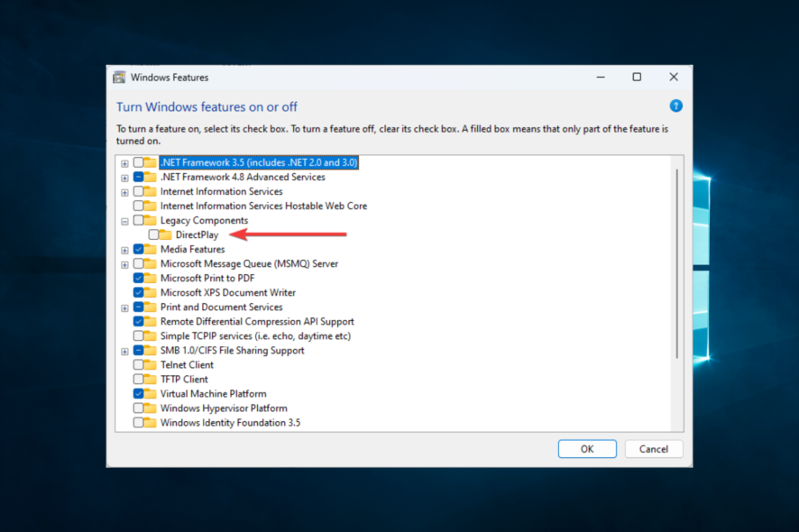The image size is (799, 532).
Task: Expand SMB 1.0/CIFS File Sharing Support node
Action: [124, 352]
